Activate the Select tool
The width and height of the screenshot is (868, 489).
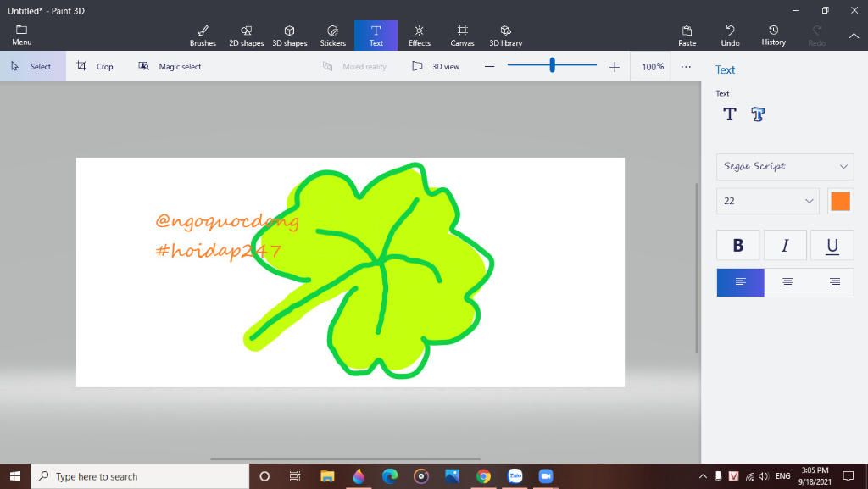[33, 66]
